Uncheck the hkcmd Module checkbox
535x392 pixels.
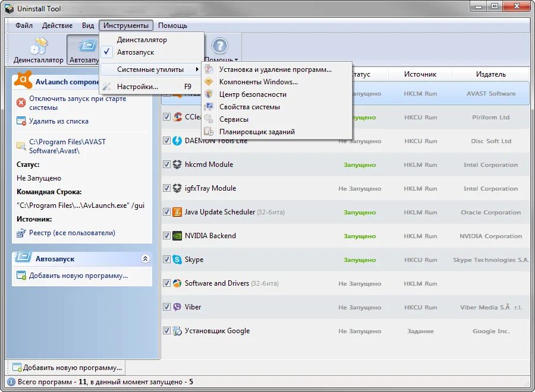pos(166,165)
